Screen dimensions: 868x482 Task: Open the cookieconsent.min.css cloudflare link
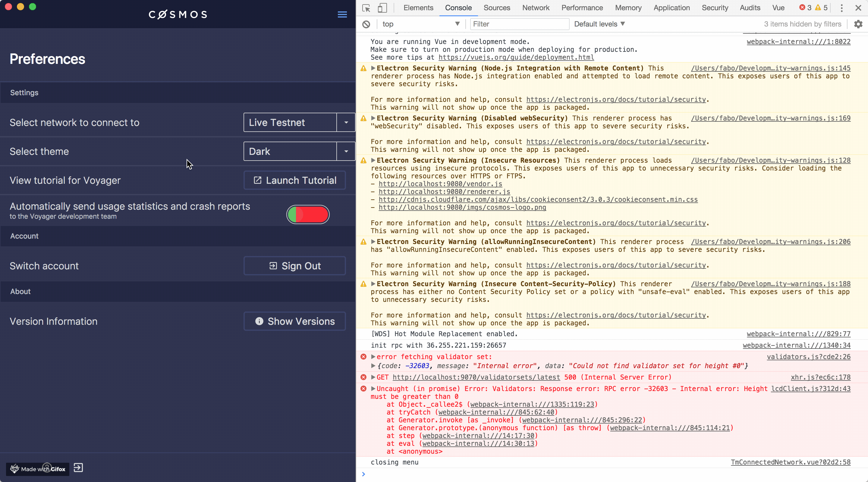click(538, 199)
